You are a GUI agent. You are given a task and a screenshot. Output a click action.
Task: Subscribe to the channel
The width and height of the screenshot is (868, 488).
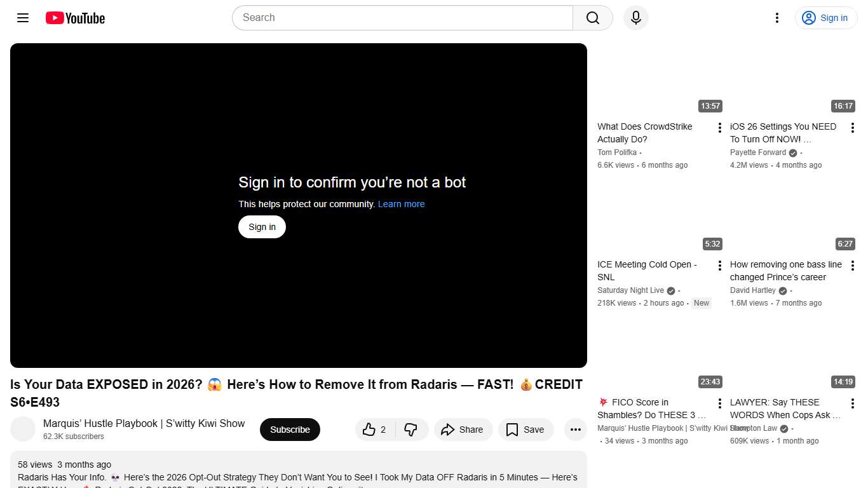pos(290,430)
